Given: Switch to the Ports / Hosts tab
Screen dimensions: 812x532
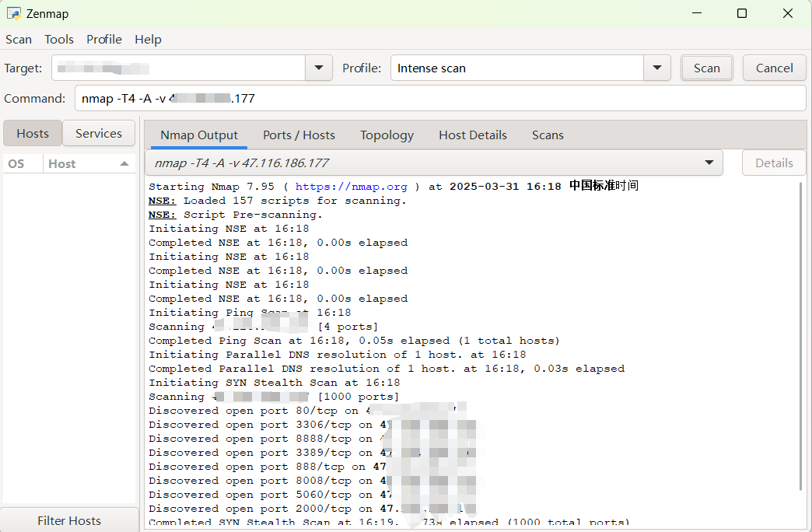Looking at the screenshot, I should 299,135.
